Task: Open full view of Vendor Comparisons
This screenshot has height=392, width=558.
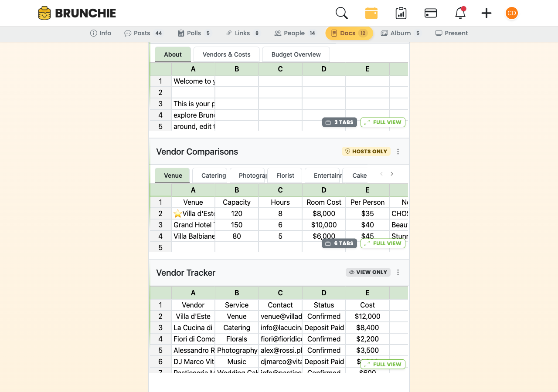Action: (383, 243)
